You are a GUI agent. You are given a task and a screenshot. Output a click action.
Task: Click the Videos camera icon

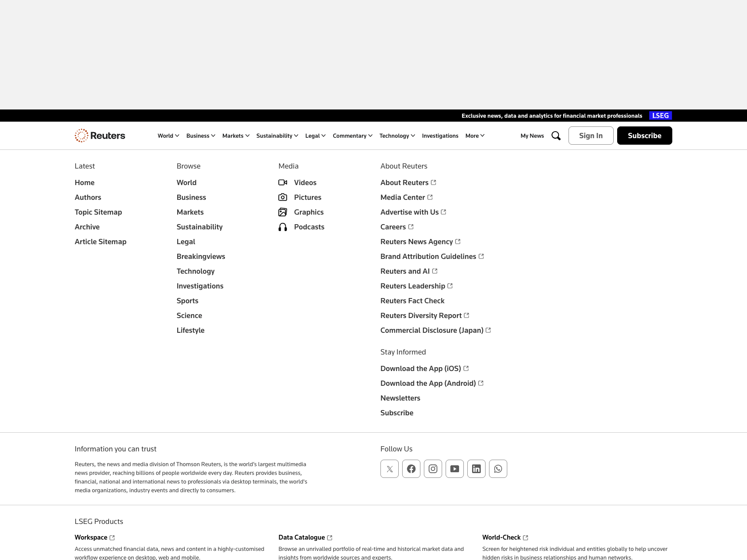tap(283, 182)
